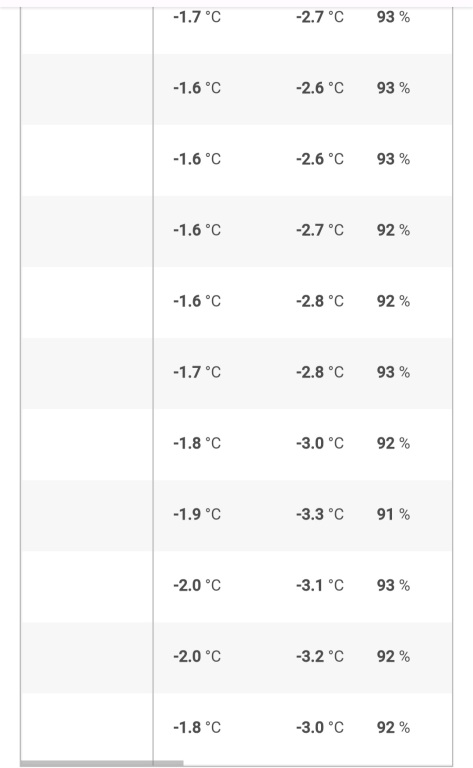Click the horizontal scrollbar thumb below the table
This screenshot has height=768, width=473.
[102, 763]
